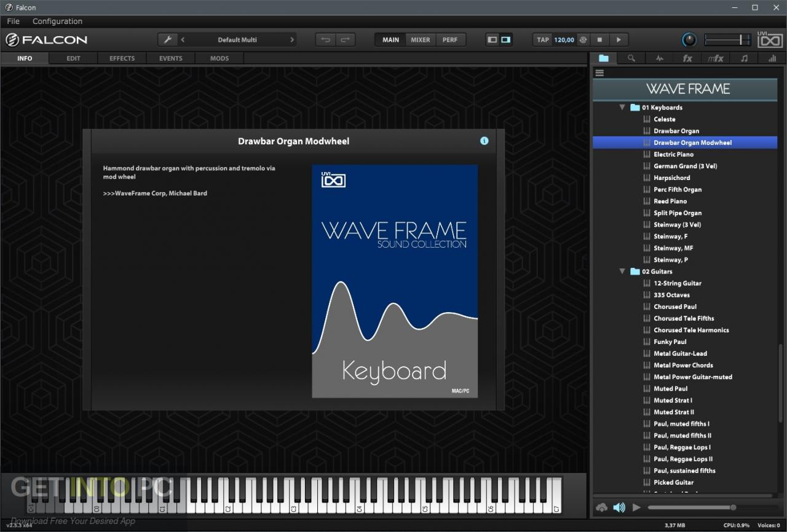Viewport: 787px width, 532px height.
Task: Toggle the right browser panel icon
Action: (x=505, y=40)
